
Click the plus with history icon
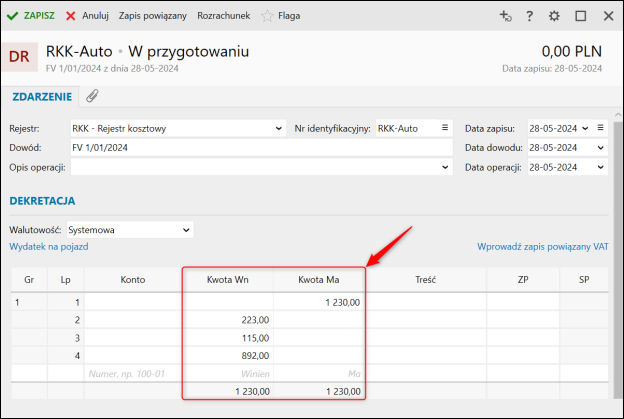pyautogui.click(x=505, y=16)
